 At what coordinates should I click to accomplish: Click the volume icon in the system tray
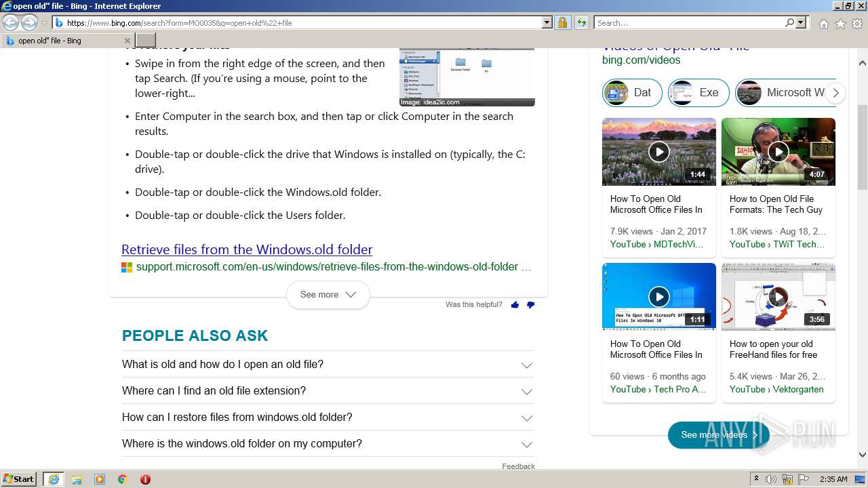click(771, 479)
